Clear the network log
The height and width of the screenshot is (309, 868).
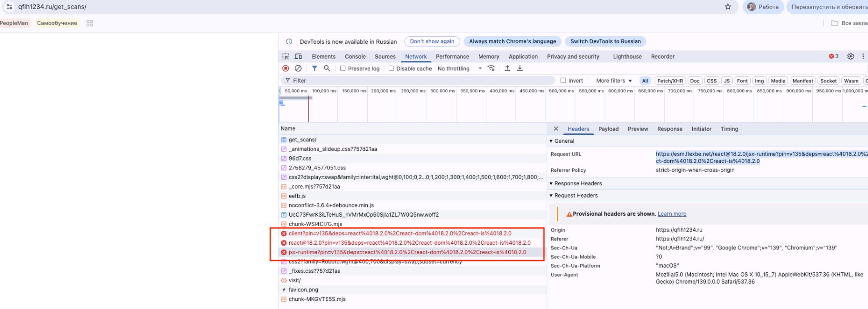click(298, 69)
